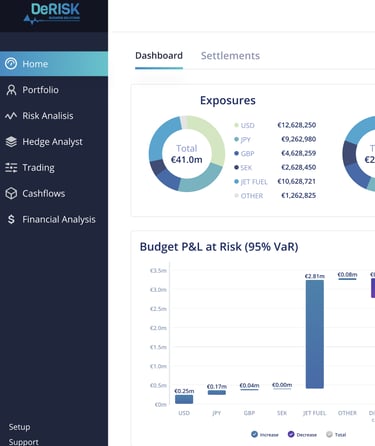The width and height of the screenshot is (375, 446).
Task: Click the Risk Analisis wave icon
Action: coord(11,116)
